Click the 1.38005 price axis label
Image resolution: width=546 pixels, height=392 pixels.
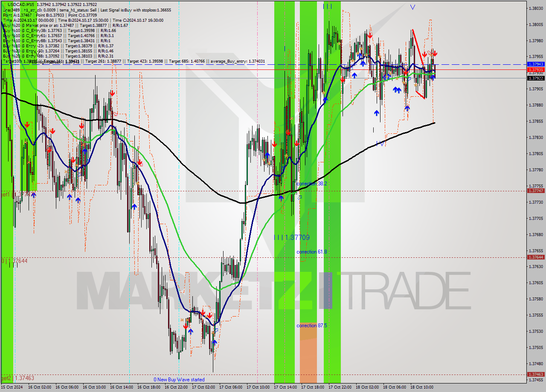536,25
